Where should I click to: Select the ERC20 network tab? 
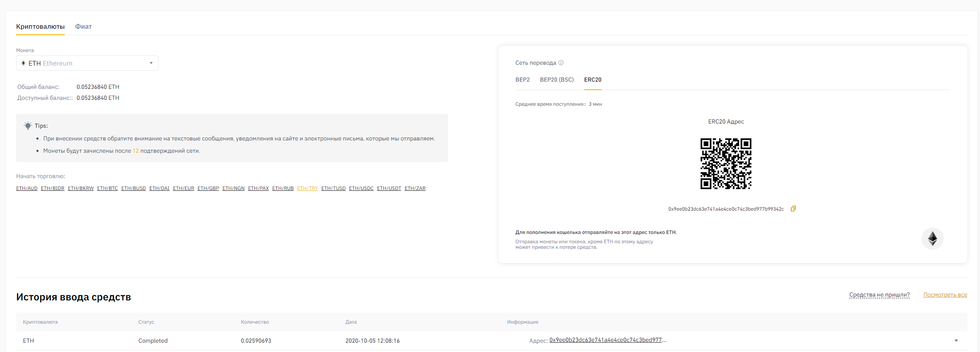click(593, 80)
